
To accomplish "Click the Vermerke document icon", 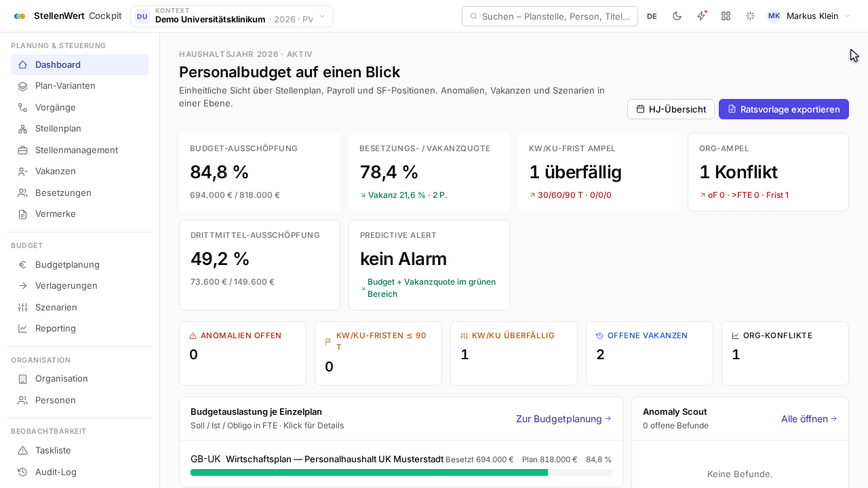I will click(22, 214).
